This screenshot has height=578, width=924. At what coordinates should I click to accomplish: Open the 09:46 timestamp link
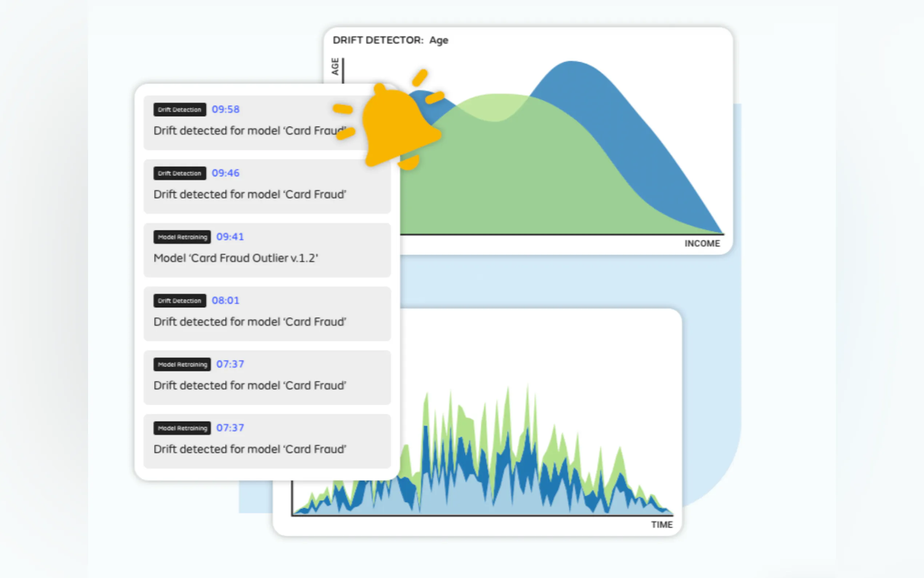pyautogui.click(x=226, y=173)
